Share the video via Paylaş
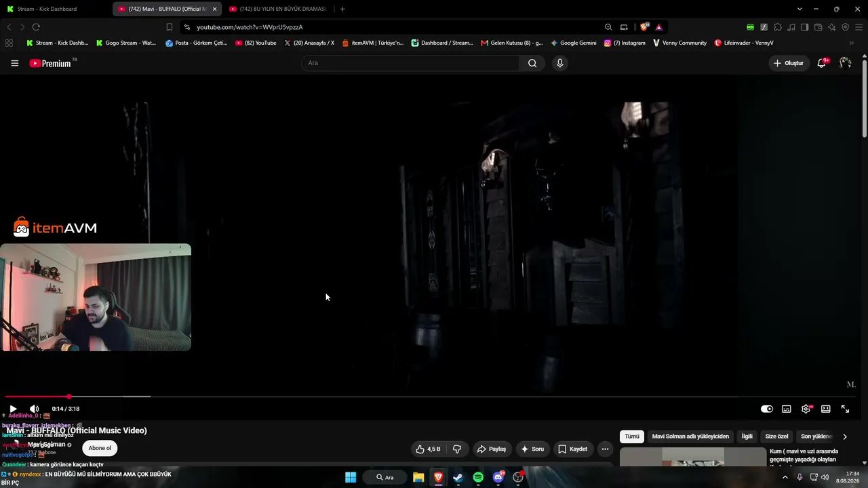Screen dimensions: 868x488 [492, 449]
